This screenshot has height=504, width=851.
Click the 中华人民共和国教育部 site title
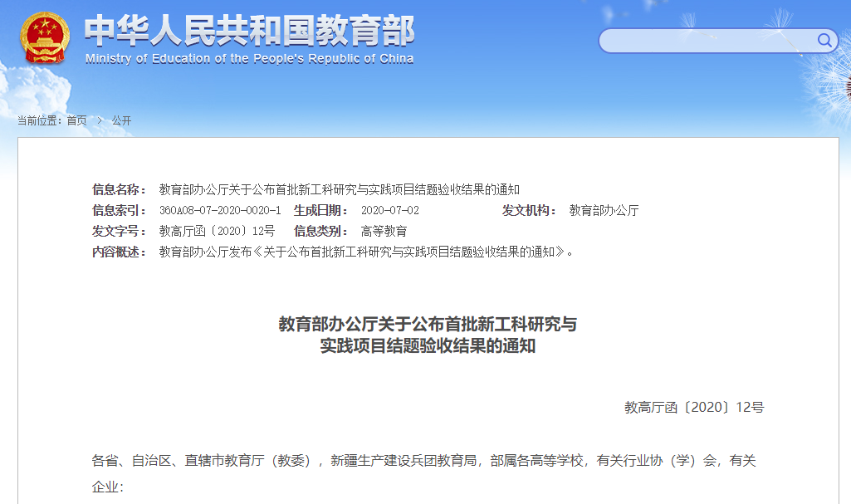[250, 31]
